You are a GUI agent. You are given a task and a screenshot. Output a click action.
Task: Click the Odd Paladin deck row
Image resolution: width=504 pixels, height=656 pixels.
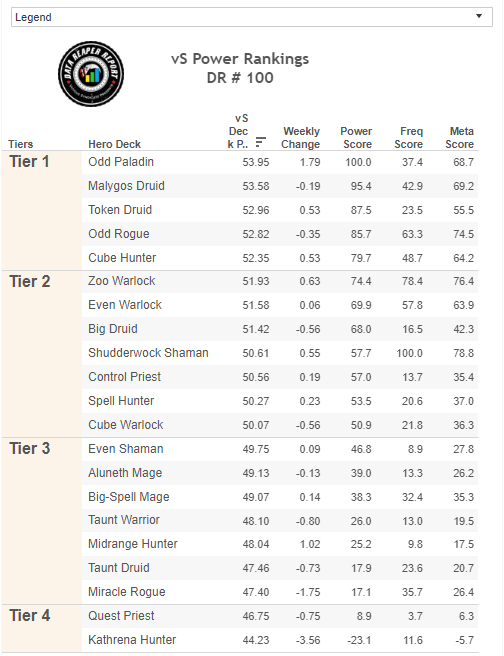(280, 162)
